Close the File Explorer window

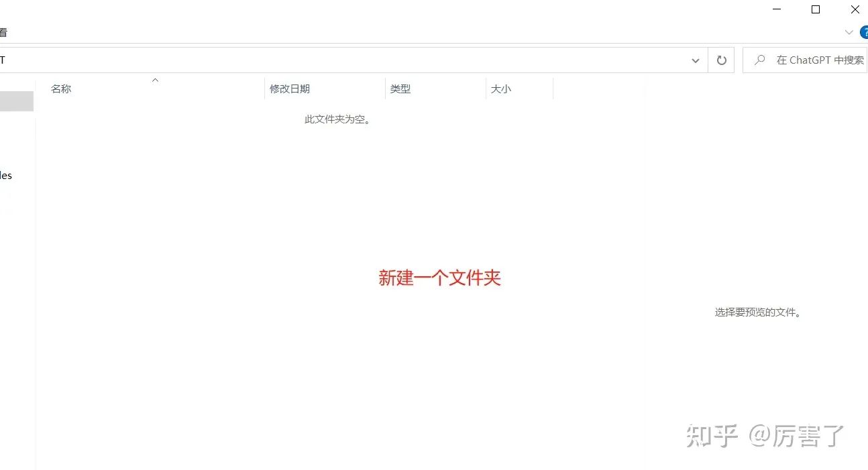coord(855,9)
